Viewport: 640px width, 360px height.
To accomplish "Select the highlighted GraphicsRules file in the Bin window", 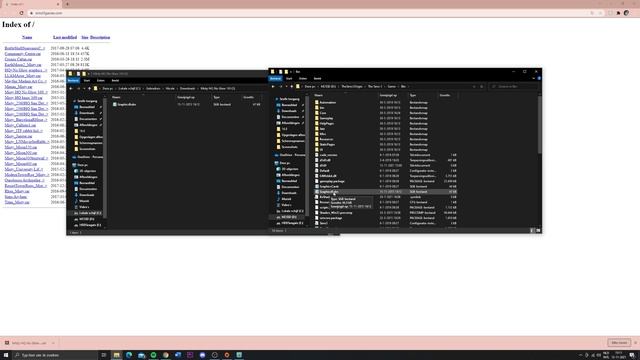I will click(x=385, y=191).
